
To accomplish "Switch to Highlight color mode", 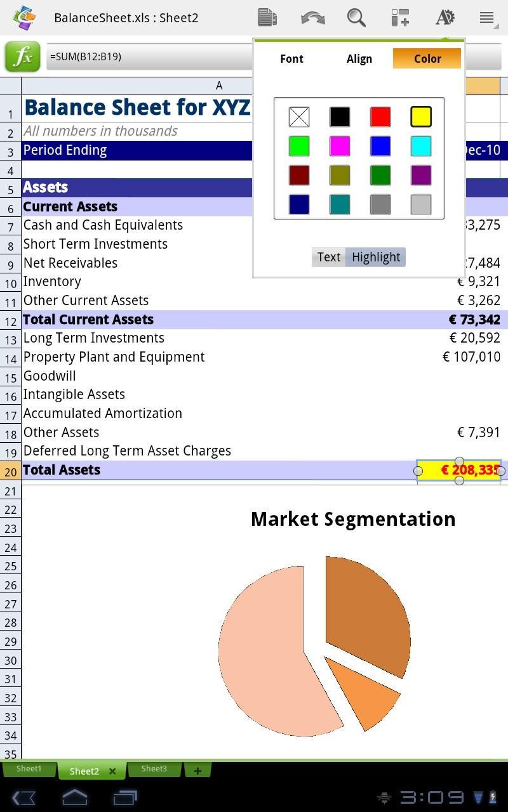I will [x=376, y=257].
